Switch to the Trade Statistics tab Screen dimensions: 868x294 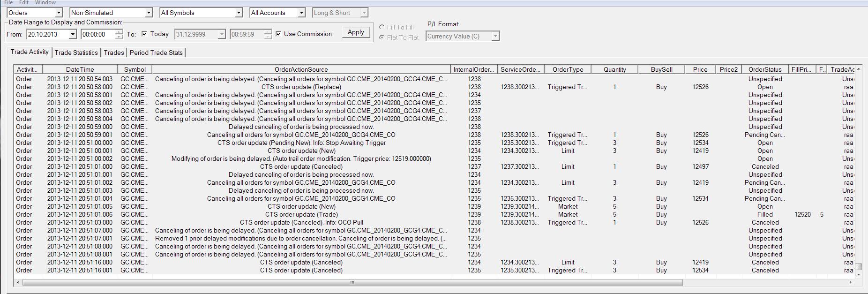tap(76, 53)
